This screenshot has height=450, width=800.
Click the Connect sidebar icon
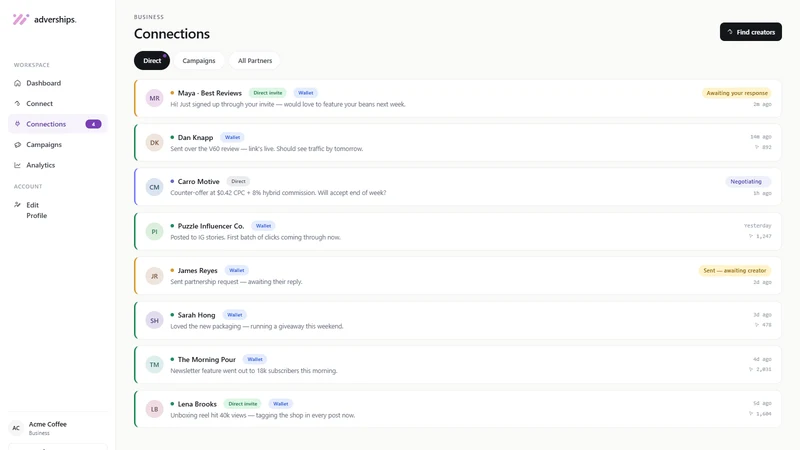coord(17,104)
